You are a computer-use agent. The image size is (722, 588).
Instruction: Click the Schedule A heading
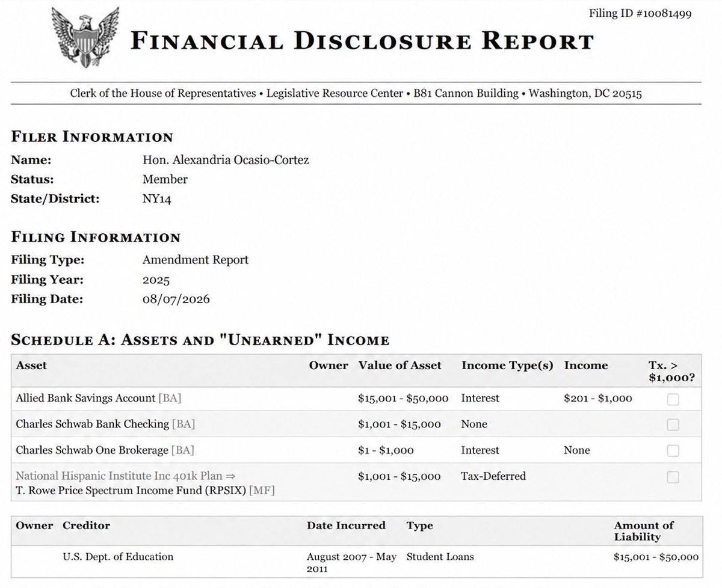tap(200, 340)
